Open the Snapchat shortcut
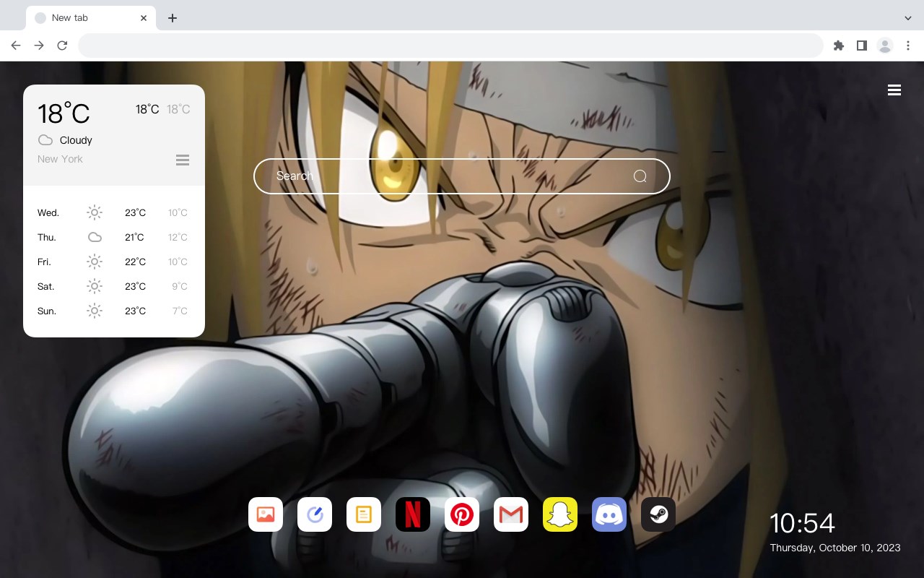Image resolution: width=924 pixels, height=578 pixels. [x=560, y=514]
